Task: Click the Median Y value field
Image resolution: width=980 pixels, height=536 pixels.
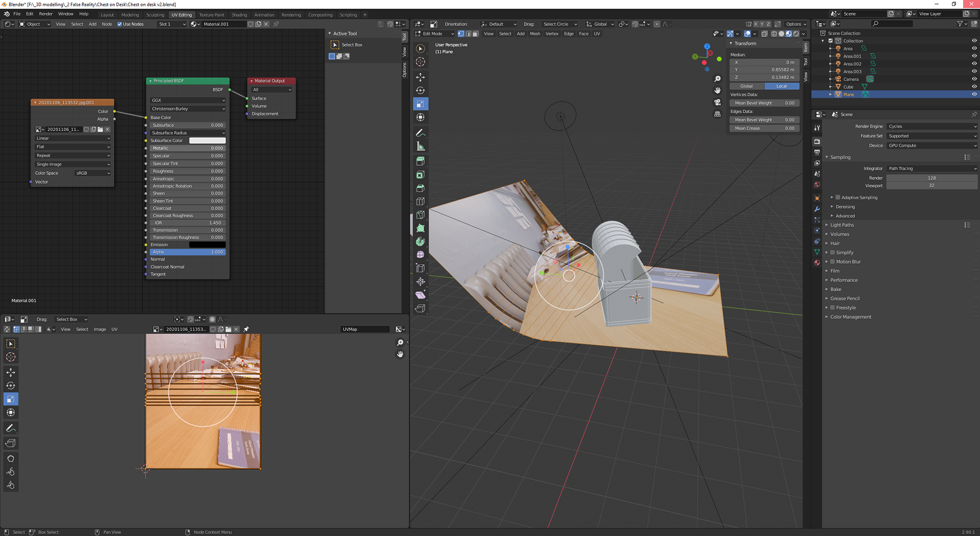Action: (x=765, y=70)
